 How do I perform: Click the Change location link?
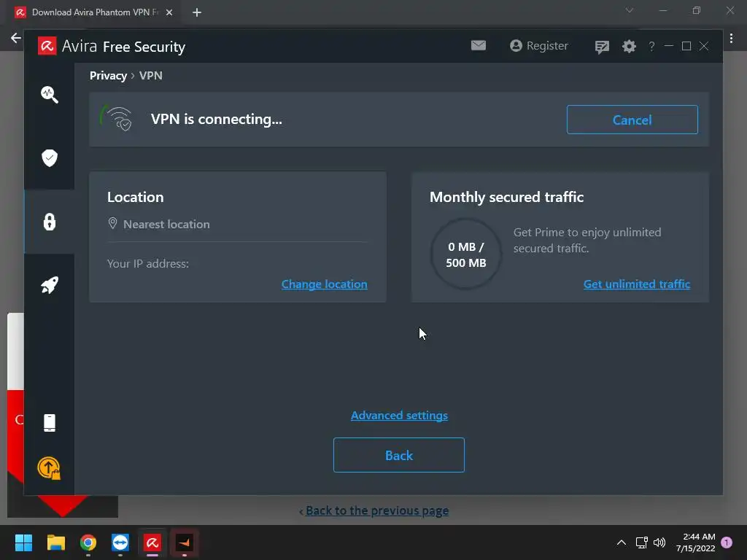coord(324,284)
